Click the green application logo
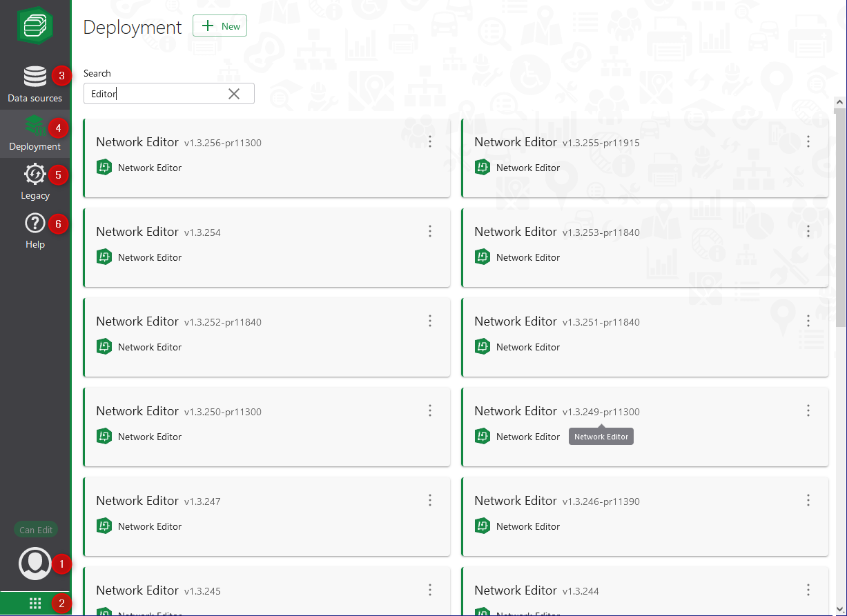Viewport: 847px width, 616px height. (x=35, y=26)
